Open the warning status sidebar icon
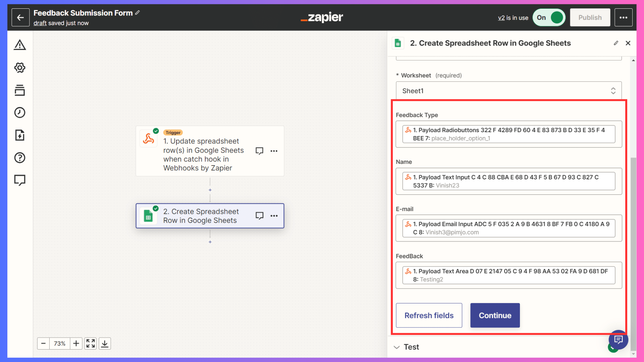Screen dimensions: 644x362 tap(20, 45)
